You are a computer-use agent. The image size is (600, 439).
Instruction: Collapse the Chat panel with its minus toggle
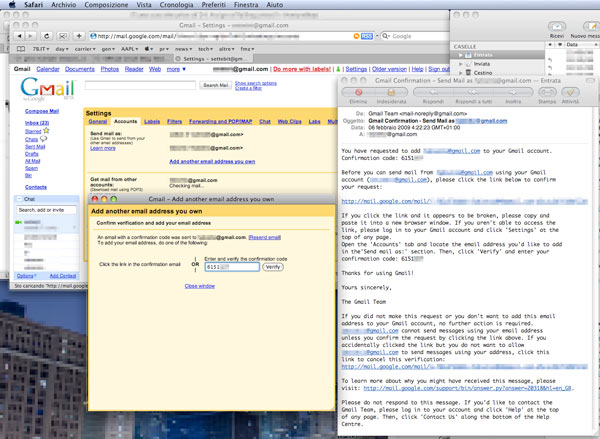coord(19,199)
